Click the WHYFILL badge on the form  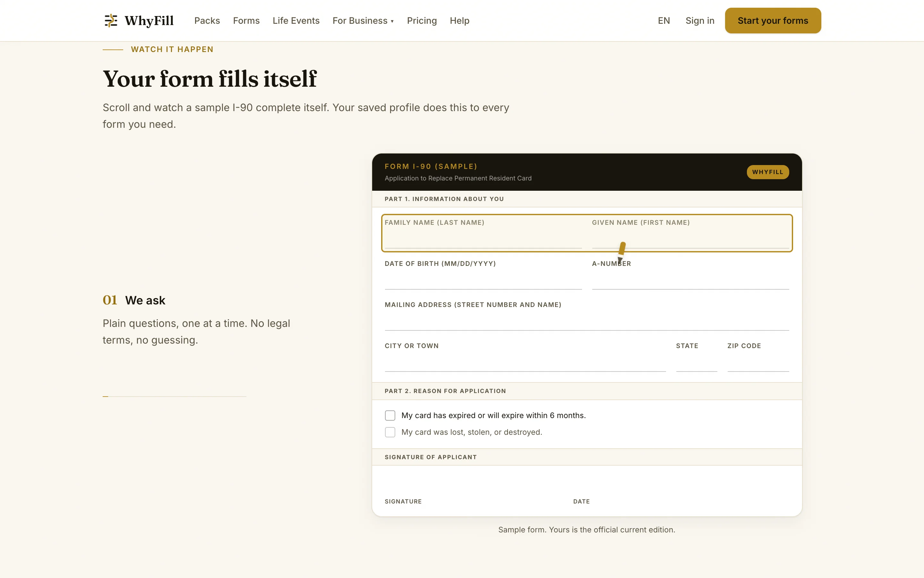pos(767,172)
